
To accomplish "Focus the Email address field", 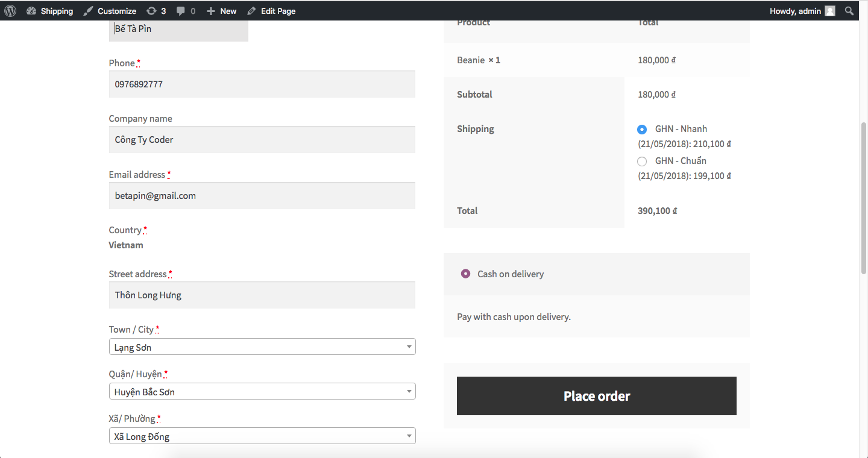I will (262, 196).
